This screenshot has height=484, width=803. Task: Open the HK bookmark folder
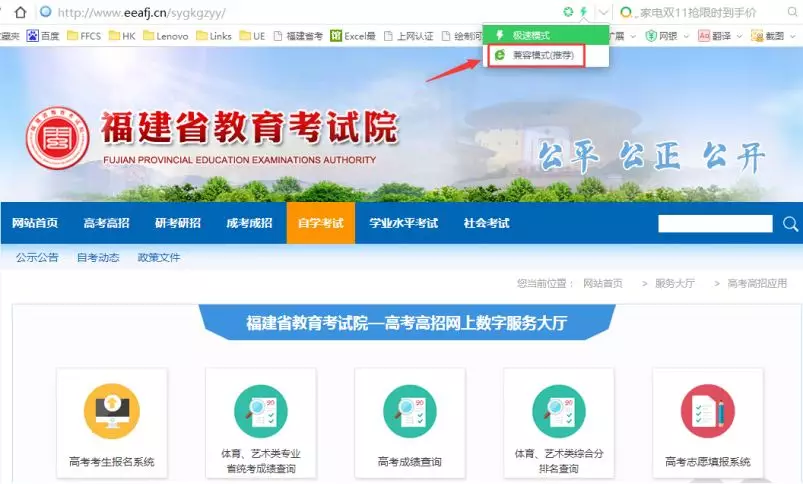[122, 36]
